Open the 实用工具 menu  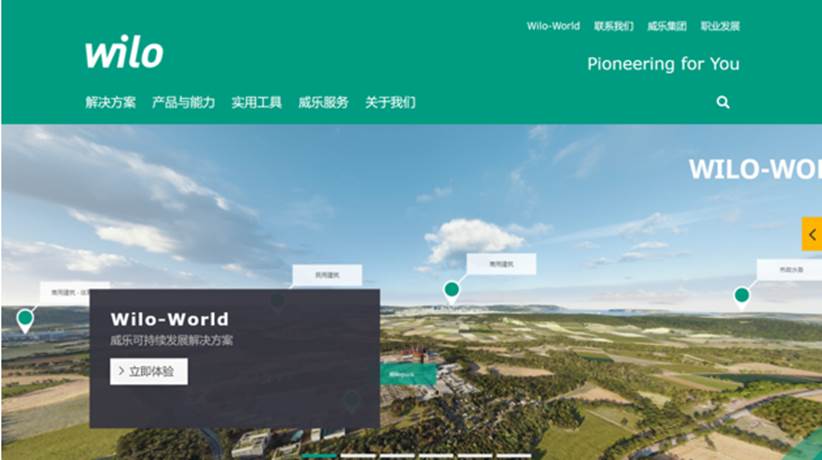click(257, 102)
